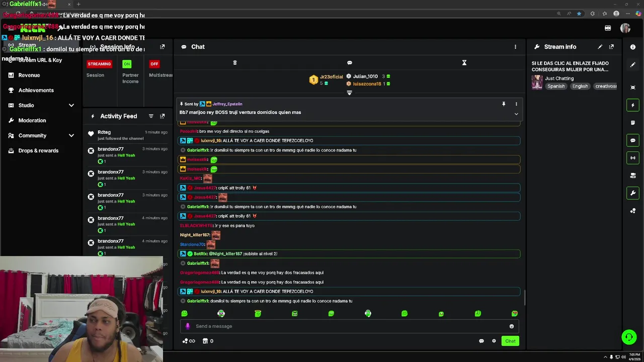Expand the pinned message chevron

click(516, 114)
